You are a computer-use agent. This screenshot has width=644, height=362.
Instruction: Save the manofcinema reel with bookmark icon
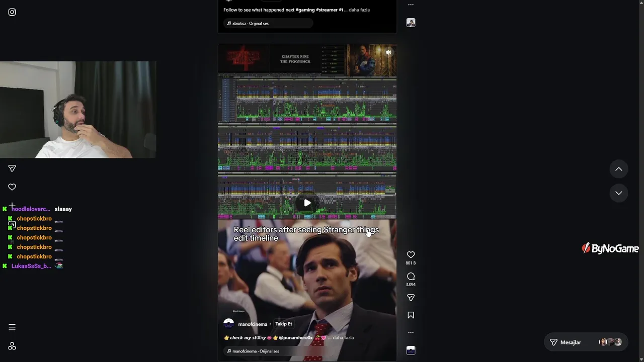pos(411,315)
